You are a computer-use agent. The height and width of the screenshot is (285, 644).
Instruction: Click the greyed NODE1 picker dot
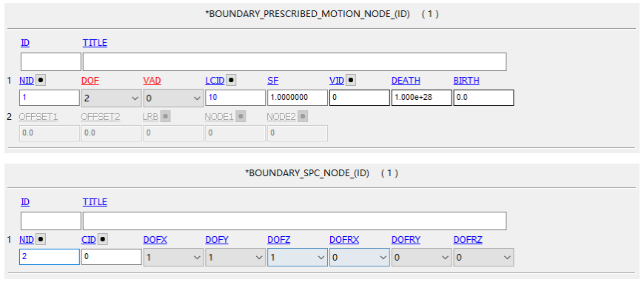[241, 117]
